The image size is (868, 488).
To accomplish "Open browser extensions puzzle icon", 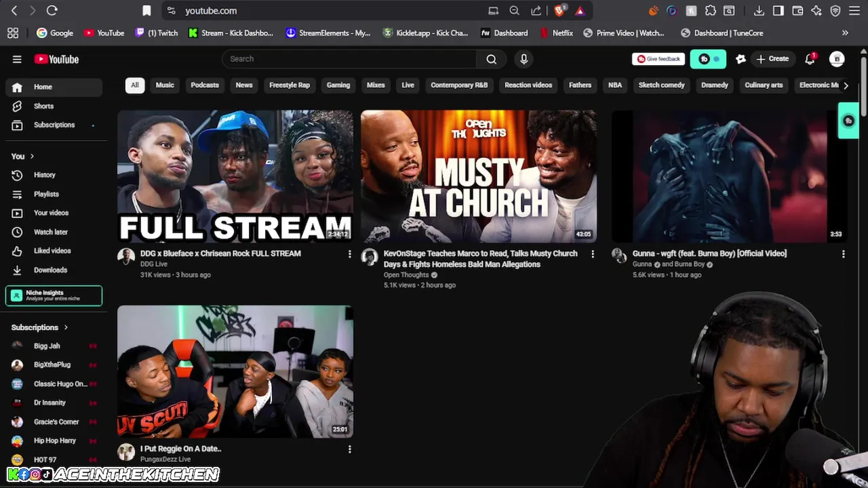I will click(711, 11).
